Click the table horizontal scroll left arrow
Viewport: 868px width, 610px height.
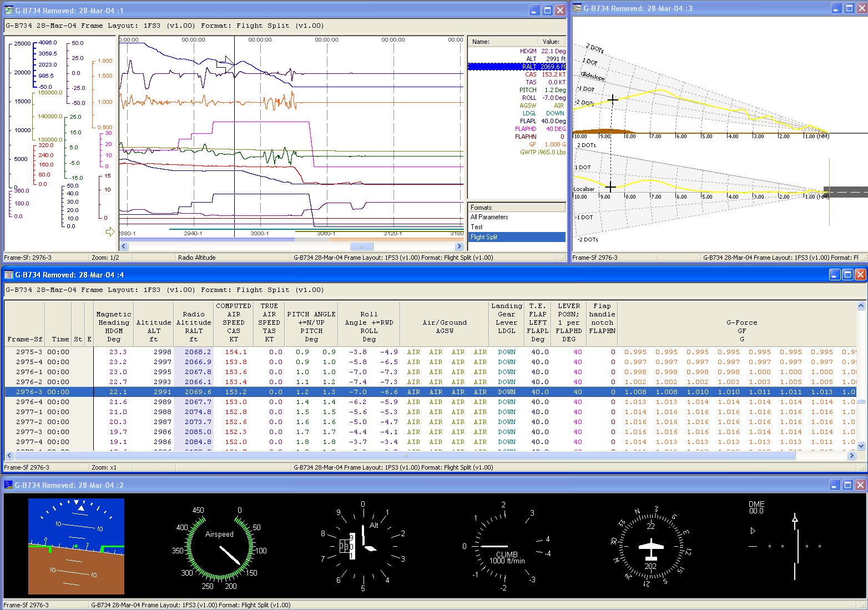[9, 456]
